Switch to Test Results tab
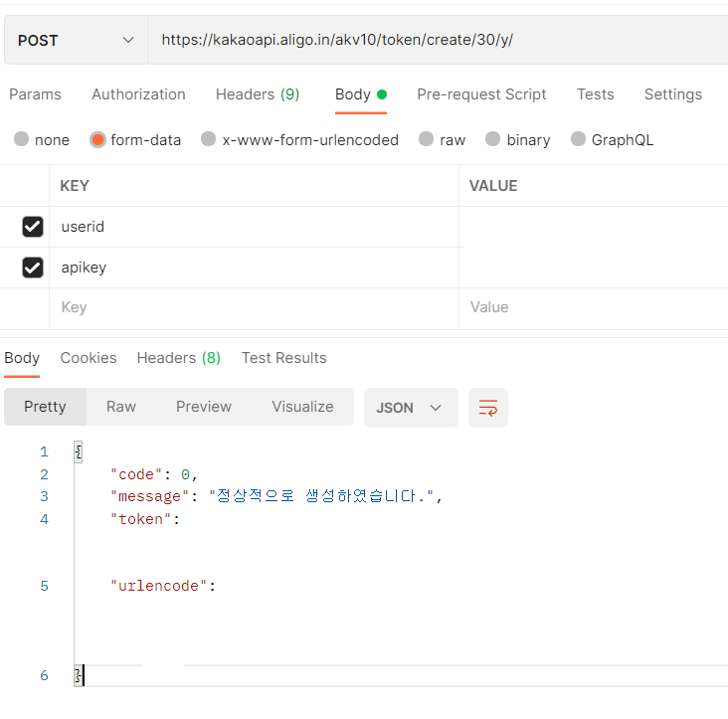This screenshot has width=728, height=719. pyautogui.click(x=283, y=358)
